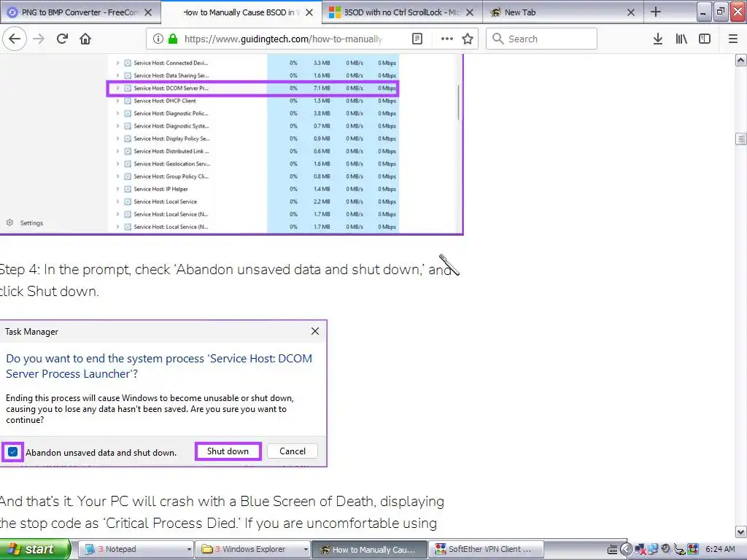Image resolution: width=747 pixels, height=560 pixels.
Task: Switch to SoftEther VPN Client taskbar button
Action: [x=487, y=549]
